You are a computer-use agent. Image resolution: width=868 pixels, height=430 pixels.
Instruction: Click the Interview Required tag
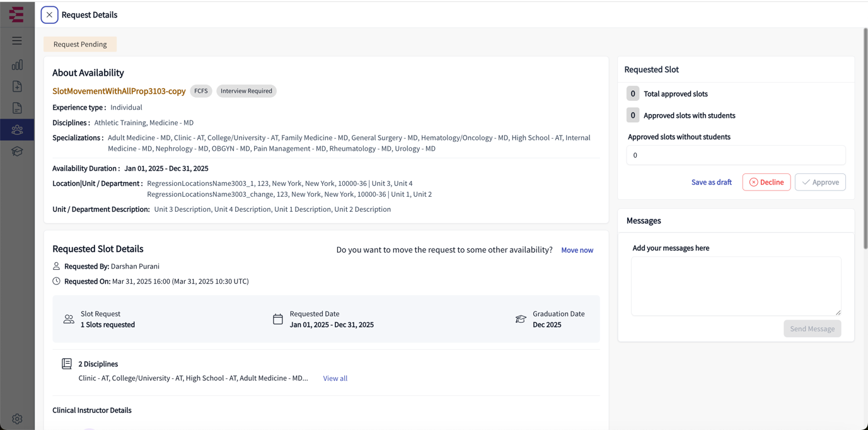(x=246, y=91)
